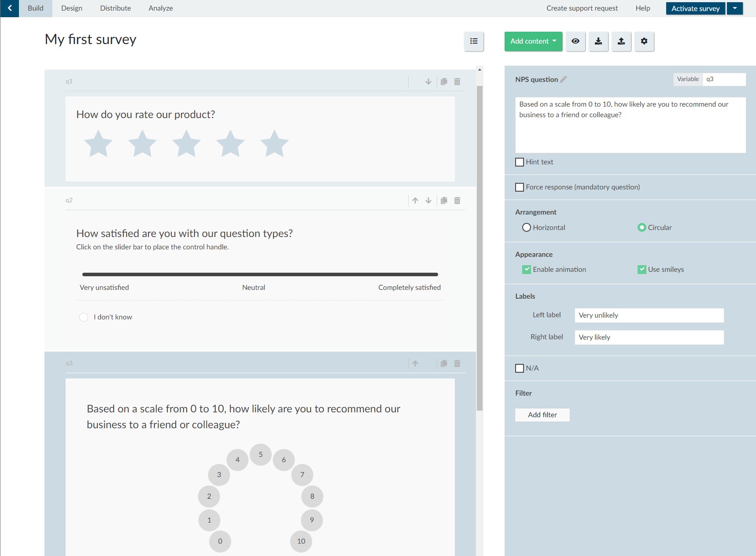
Task: Delete question q3 with trash icon
Action: click(457, 363)
